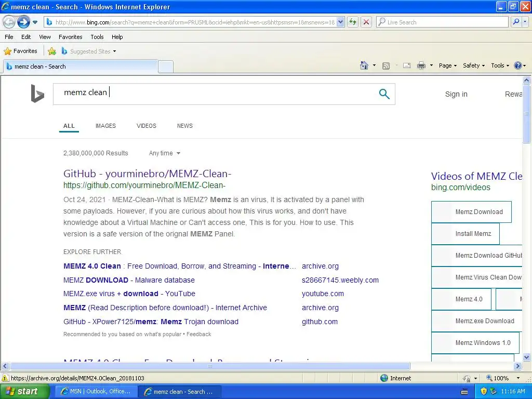Open the View menu

(45, 37)
